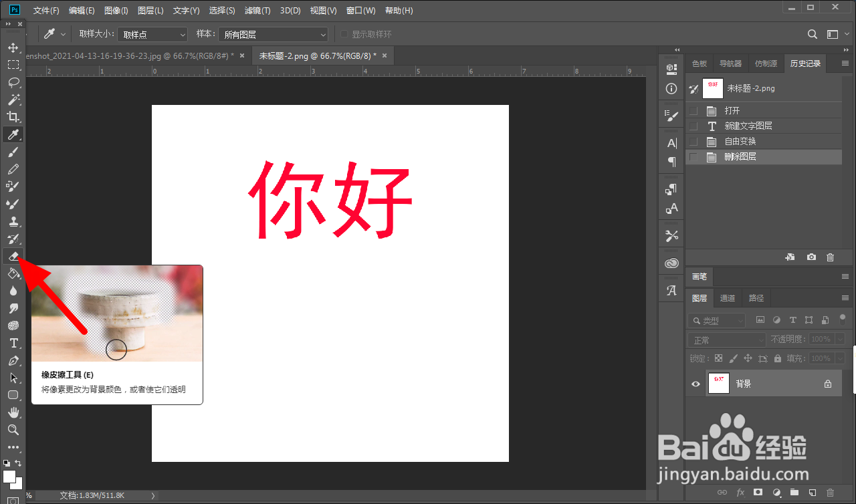
Task: Toggle lock transparent pixels in the Layers panel
Action: coord(718,358)
